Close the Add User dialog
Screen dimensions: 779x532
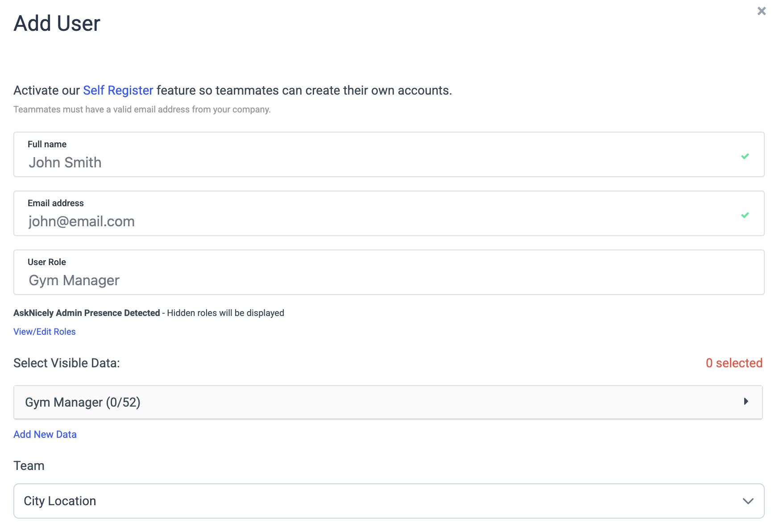(x=761, y=11)
